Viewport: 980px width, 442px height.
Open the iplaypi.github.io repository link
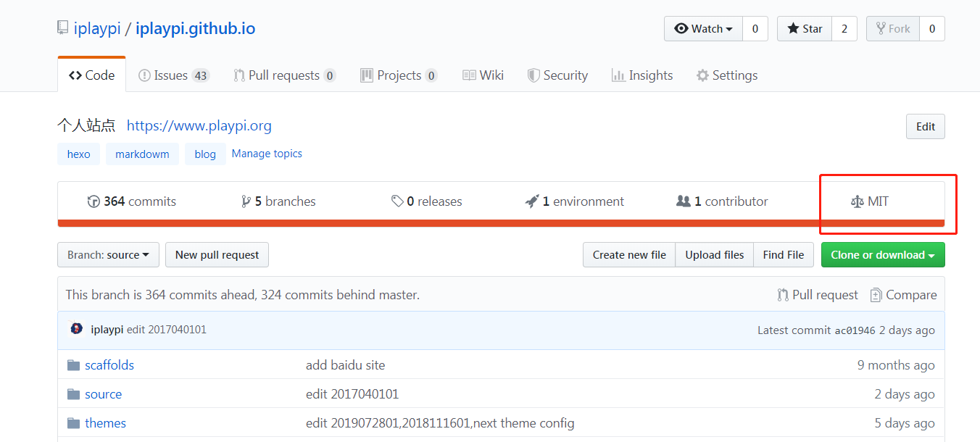tap(195, 29)
